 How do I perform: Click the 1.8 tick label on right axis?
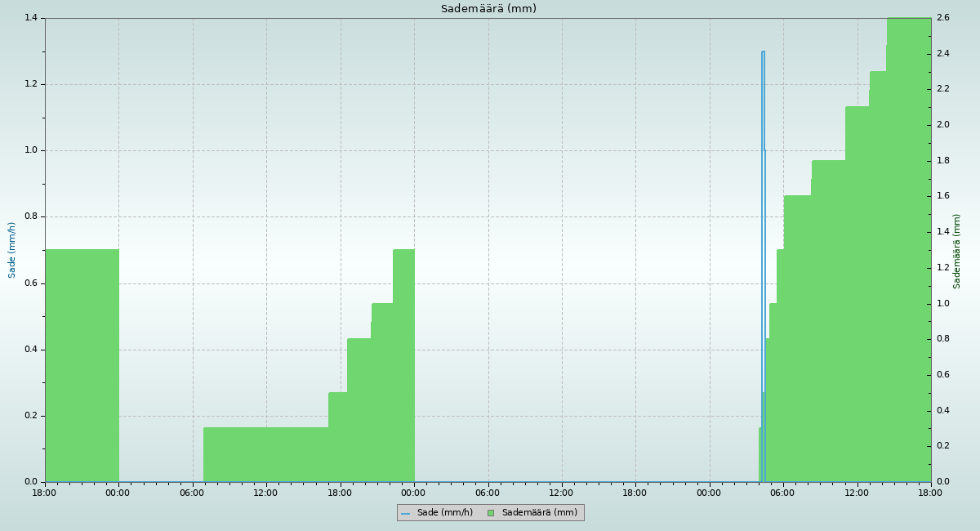[942, 161]
